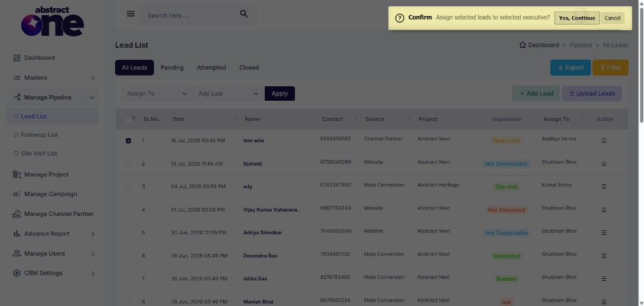Click the Upload Leads button
The width and height of the screenshot is (644, 306).
[591, 93]
